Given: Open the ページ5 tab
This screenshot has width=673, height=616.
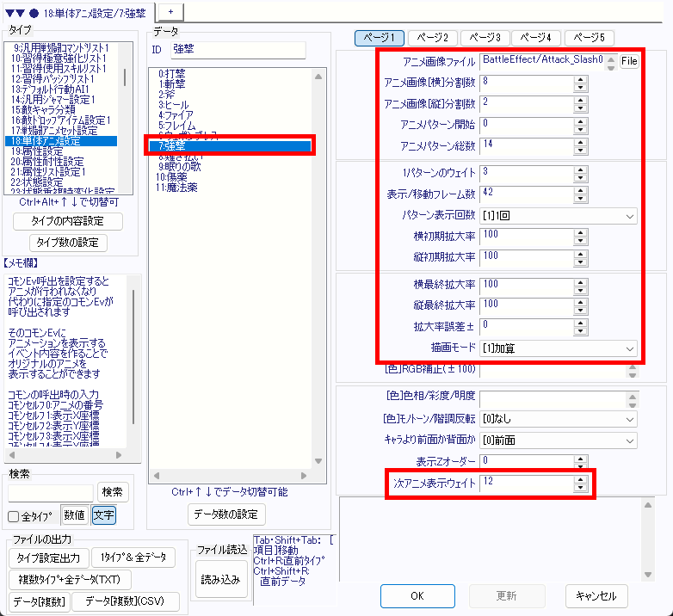Looking at the screenshot, I should click(590, 38).
